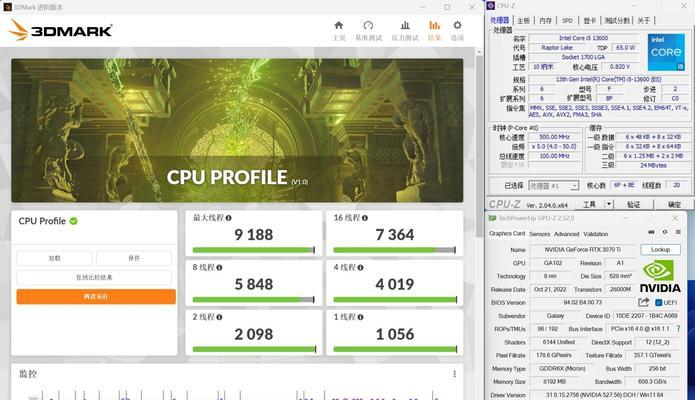695x400 pixels.
Task: Select the 内存 tab in CPU-Z
Action: 546,20
